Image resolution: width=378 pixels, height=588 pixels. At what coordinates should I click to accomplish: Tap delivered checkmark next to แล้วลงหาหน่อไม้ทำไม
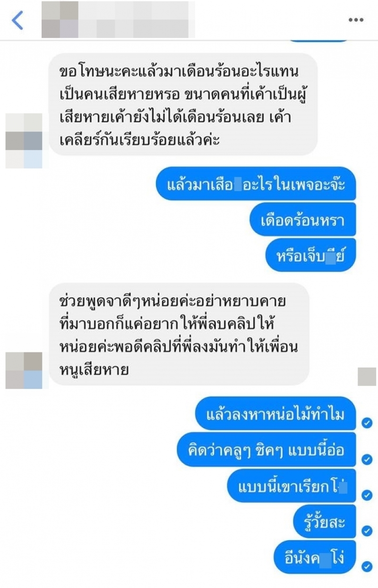point(367,423)
